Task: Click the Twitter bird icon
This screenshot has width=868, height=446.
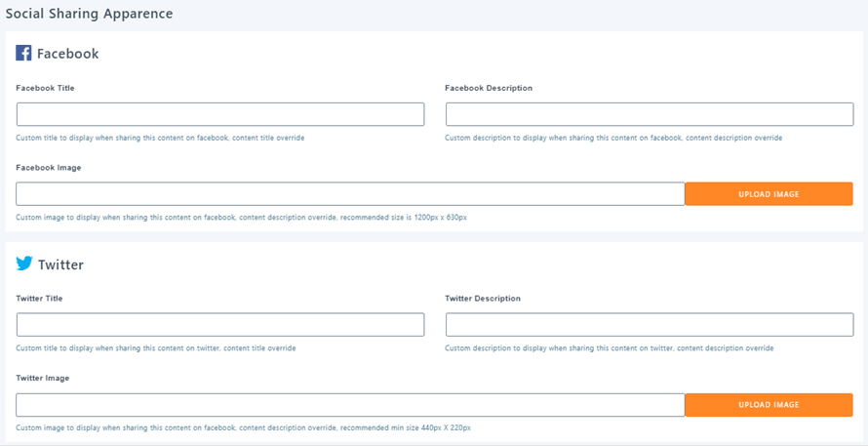Action: point(24,264)
